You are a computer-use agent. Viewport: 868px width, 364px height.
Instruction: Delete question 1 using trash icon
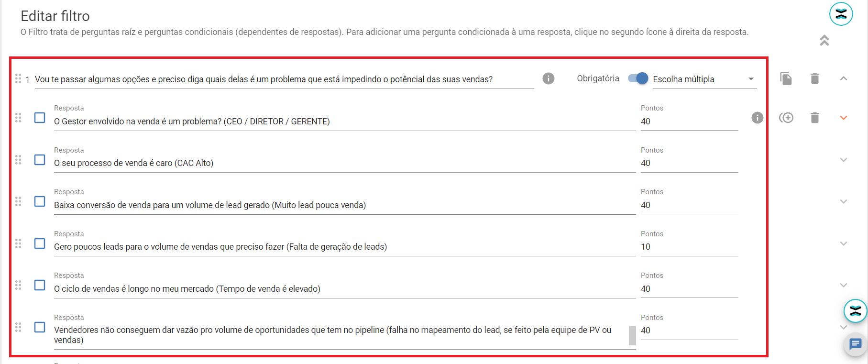(815, 78)
